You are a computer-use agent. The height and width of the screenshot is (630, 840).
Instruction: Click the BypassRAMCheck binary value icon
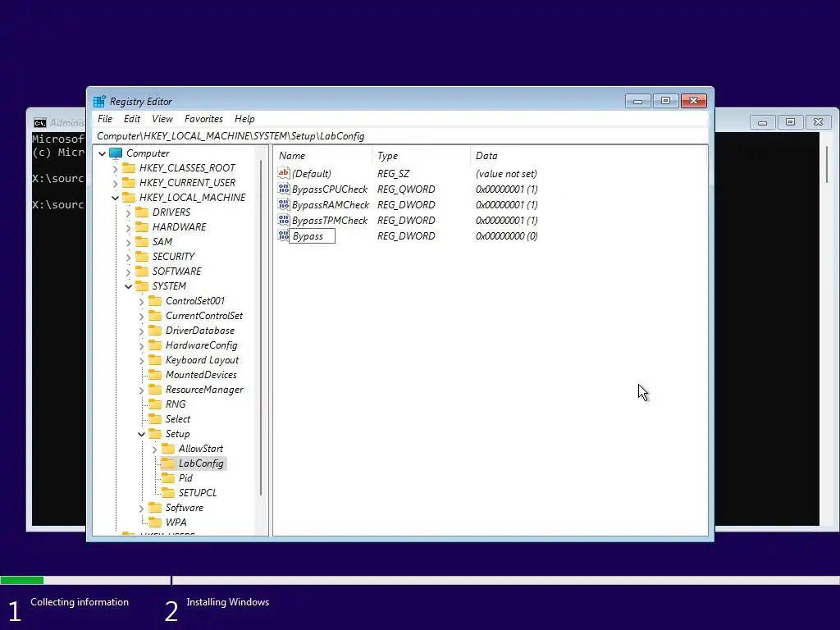[283, 204]
